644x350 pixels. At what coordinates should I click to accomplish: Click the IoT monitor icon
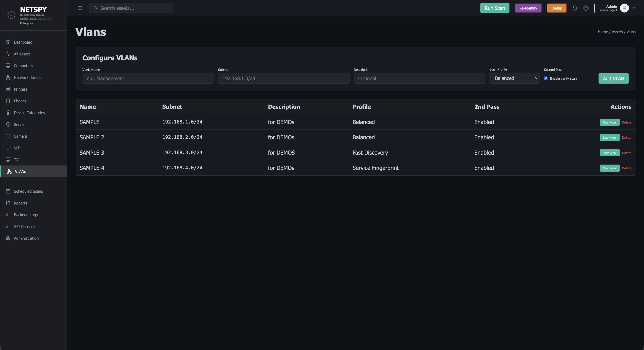[x=8, y=148]
